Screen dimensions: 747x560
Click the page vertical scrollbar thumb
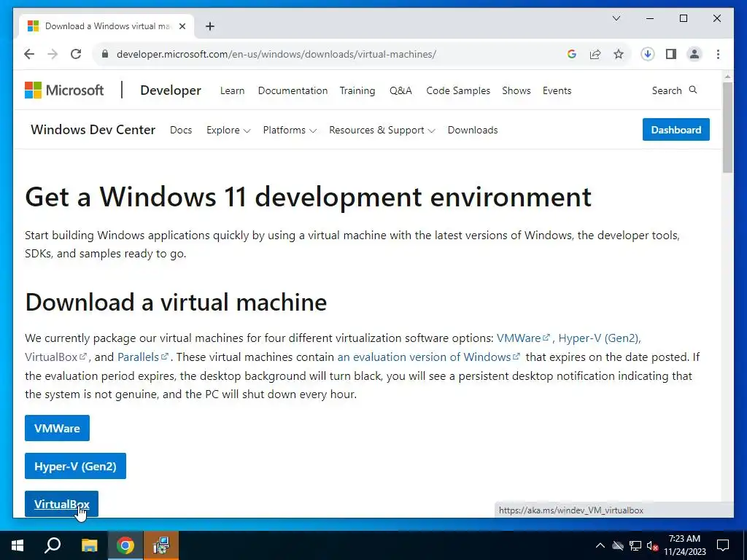(727, 128)
